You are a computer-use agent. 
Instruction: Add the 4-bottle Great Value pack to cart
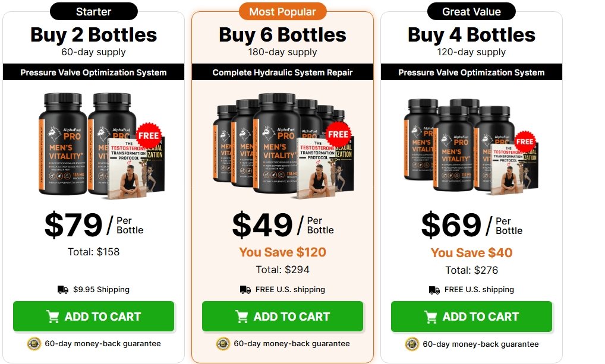click(x=471, y=316)
